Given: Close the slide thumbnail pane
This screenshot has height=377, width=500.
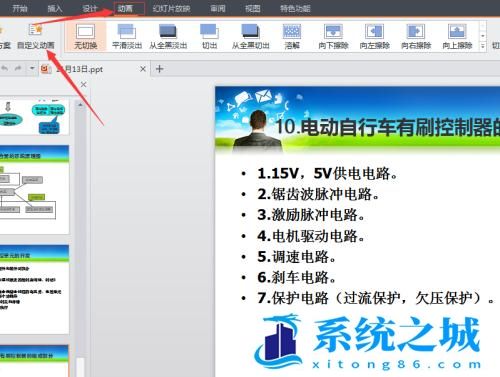Looking at the screenshot, I should click(x=84, y=85).
